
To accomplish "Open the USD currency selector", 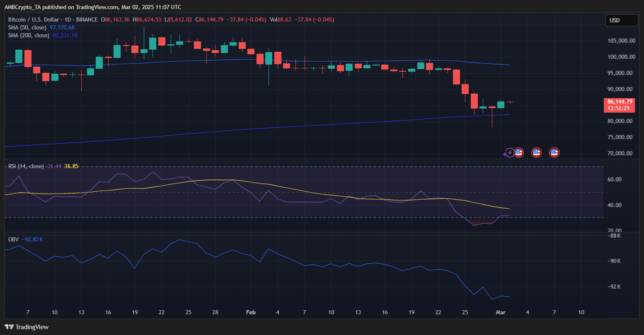I will (x=621, y=20).
